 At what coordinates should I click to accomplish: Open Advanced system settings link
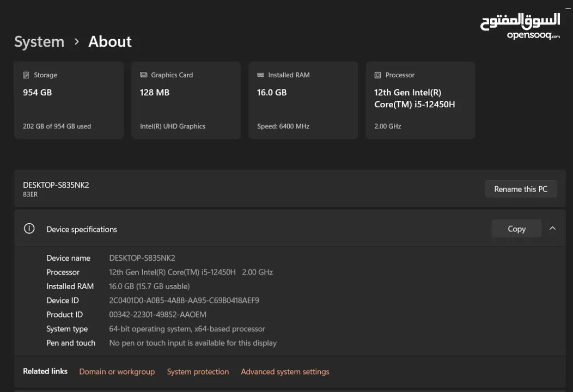pyautogui.click(x=285, y=371)
